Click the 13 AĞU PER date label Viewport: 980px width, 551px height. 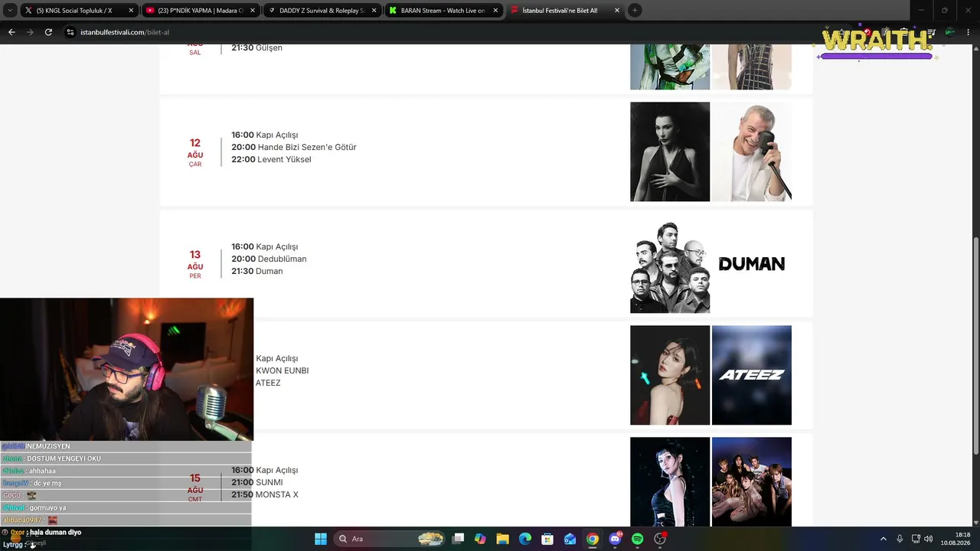(x=195, y=265)
